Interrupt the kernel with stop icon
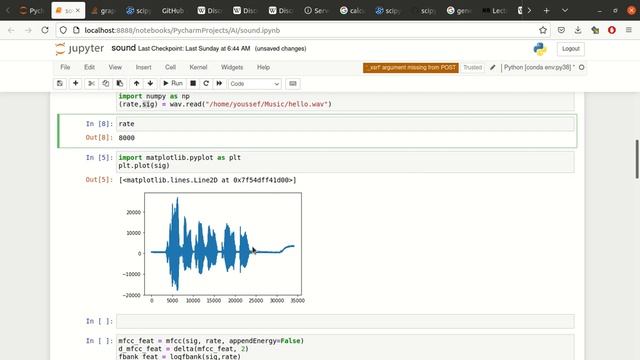Viewport: 640px width, 360px height. coord(193,84)
